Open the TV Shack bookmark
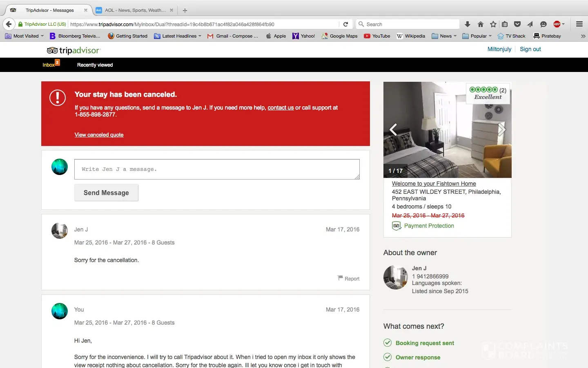The height and width of the screenshot is (368, 588). pyautogui.click(x=511, y=36)
